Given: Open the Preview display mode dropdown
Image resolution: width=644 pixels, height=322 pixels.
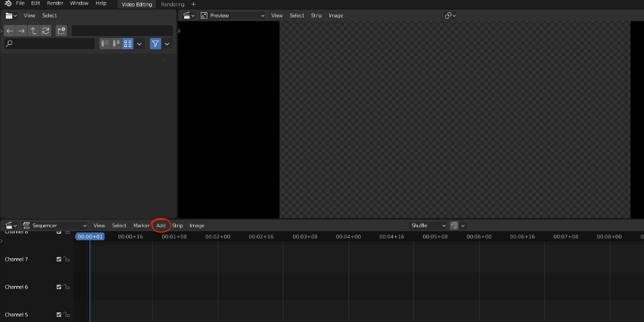Looking at the screenshot, I should click(233, 15).
